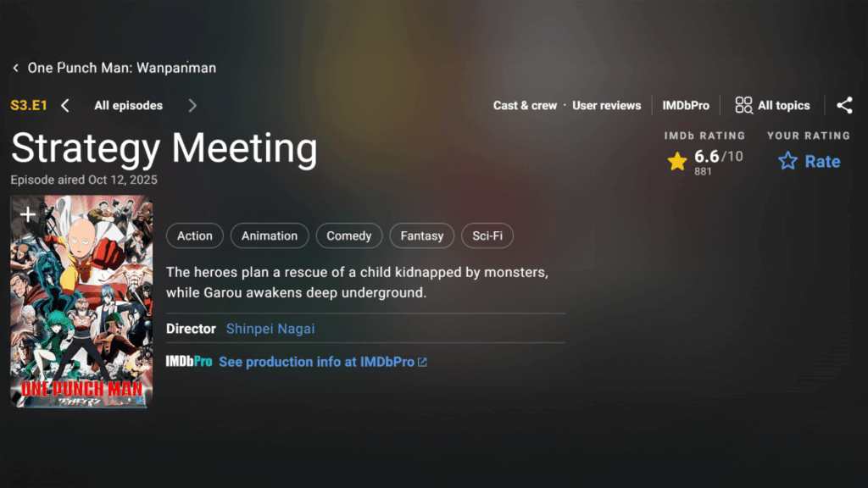Image resolution: width=868 pixels, height=488 pixels.
Task: Click the blue Rate star icon
Action: click(787, 161)
